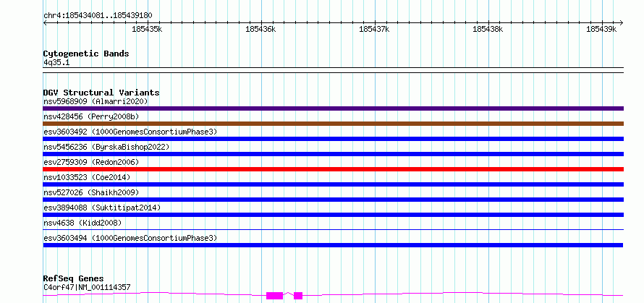The image size is (644, 303).
Task: Click the blue nsv1033523 variant bar
Action: click(x=333, y=184)
